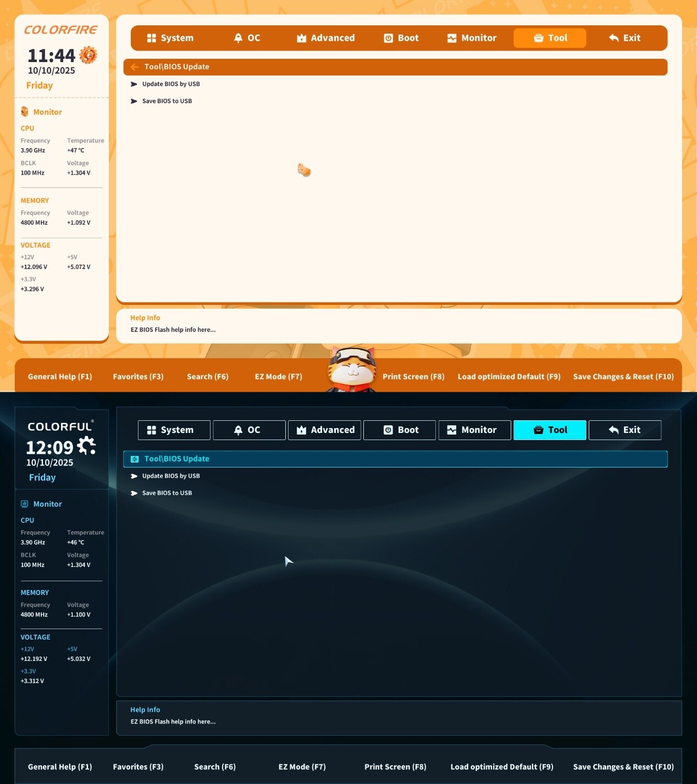
Task: Click the white gear icon beside the 12:09 clock
Action: click(x=87, y=446)
